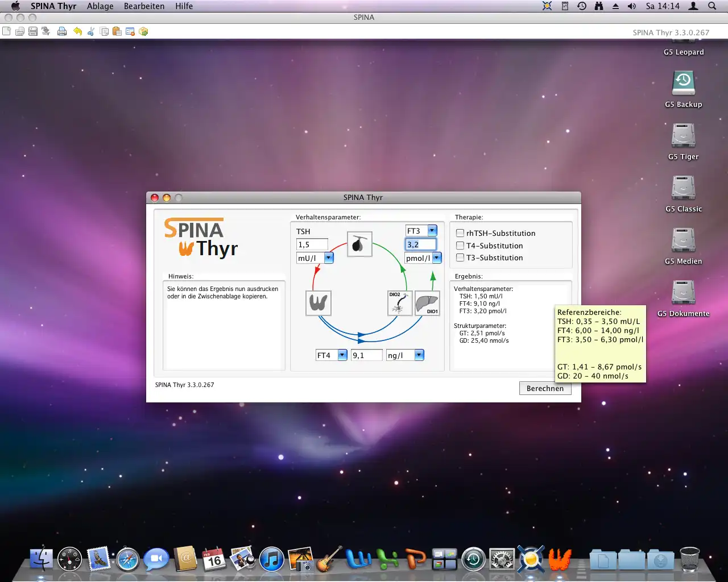Click the FT4 value field containing 9,1
The image size is (728, 582).
click(x=367, y=355)
